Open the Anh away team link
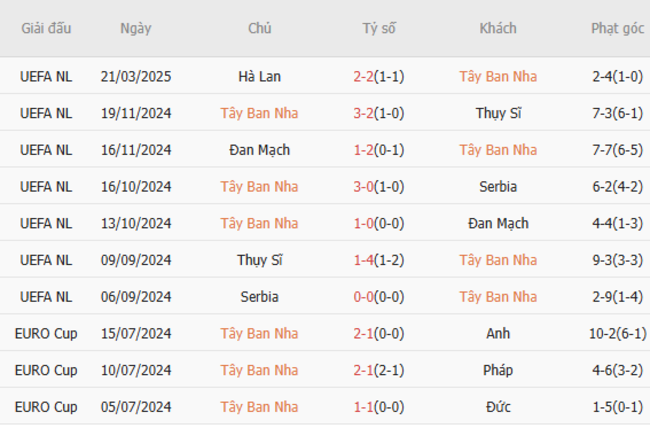The image size is (650, 428). [x=497, y=334]
